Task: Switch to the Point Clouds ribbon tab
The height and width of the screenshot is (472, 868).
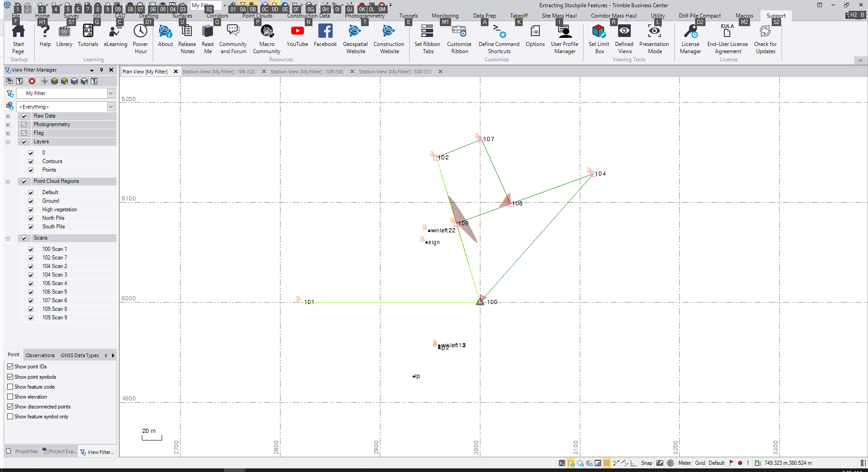Action: pyautogui.click(x=257, y=16)
